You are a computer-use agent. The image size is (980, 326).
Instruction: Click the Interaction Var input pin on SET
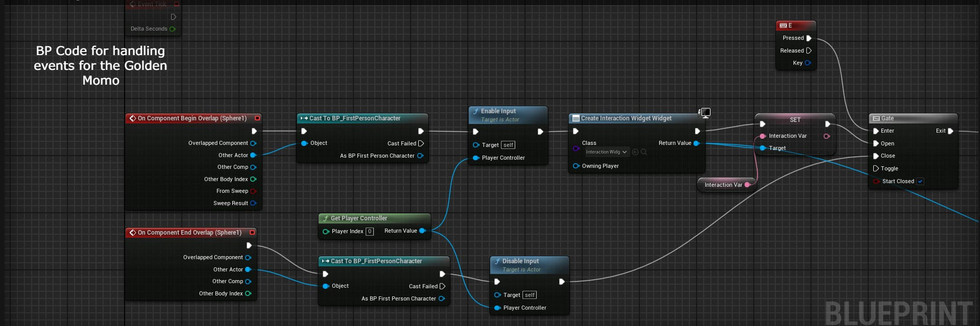coord(762,136)
